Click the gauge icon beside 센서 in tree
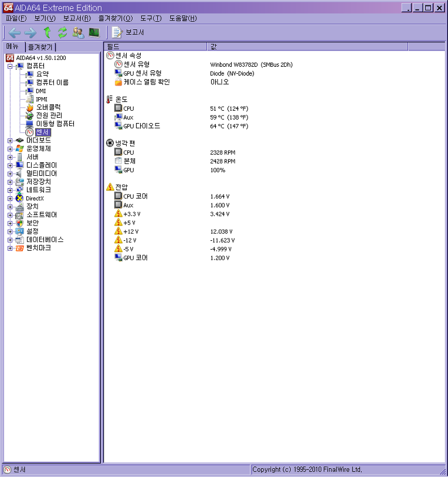Image resolution: width=448 pixels, height=477 pixels. coord(29,132)
